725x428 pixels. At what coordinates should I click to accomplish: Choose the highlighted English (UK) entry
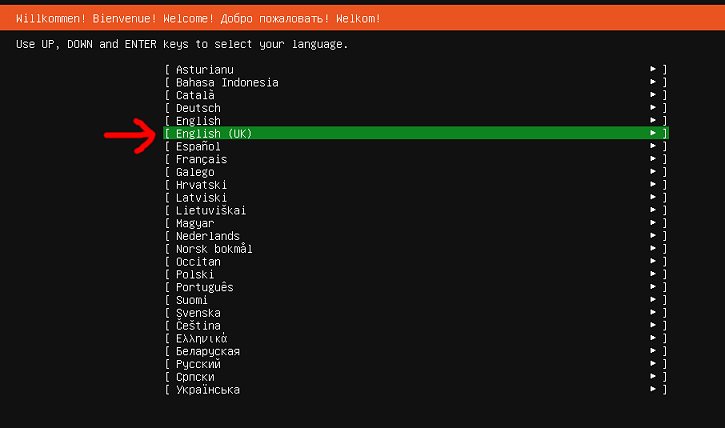[x=214, y=133]
